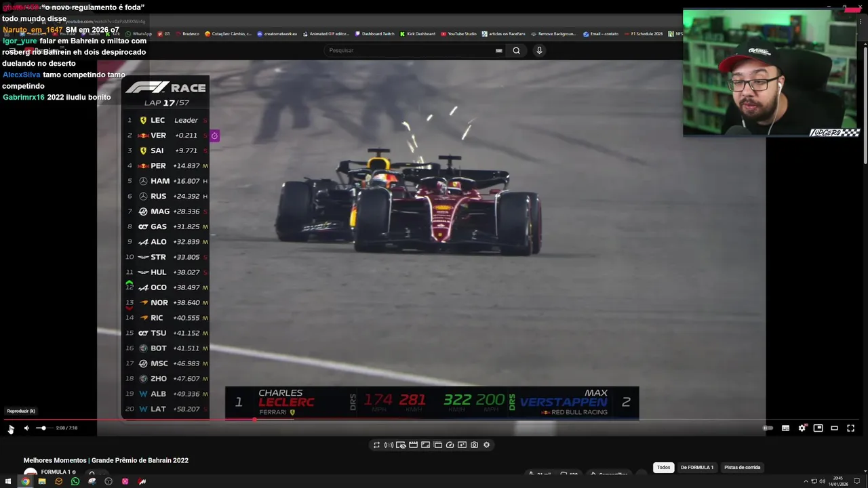Open the Animated GIF editor bookmark
The width and height of the screenshot is (868, 488).
(x=325, y=34)
